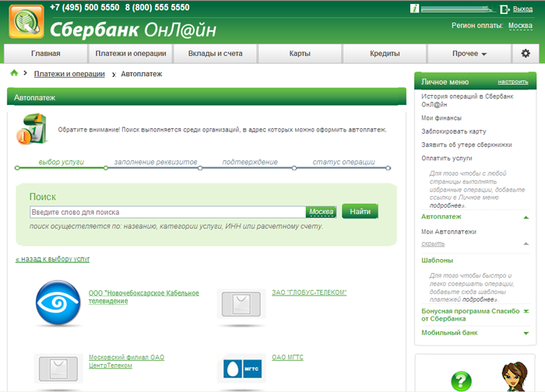Select Заявить об утере сберкнижки
The width and height of the screenshot is (545, 392).
[466, 145]
